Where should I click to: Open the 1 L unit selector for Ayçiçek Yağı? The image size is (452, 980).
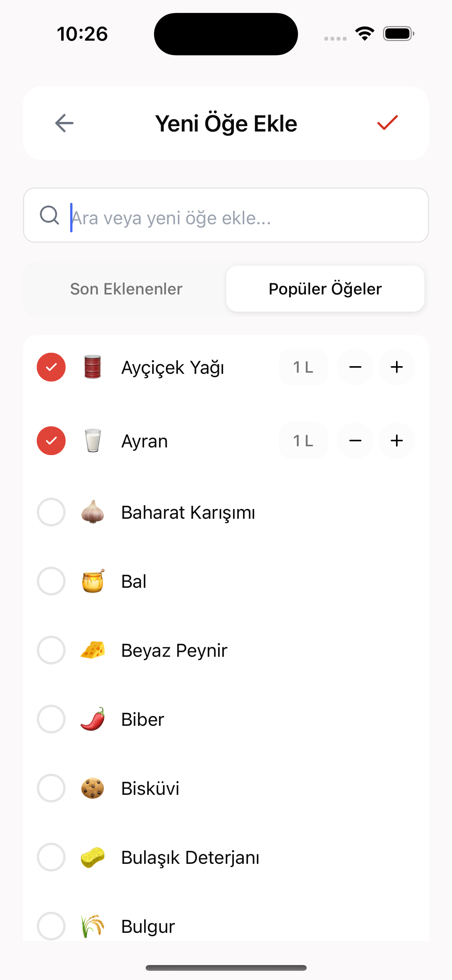[303, 367]
